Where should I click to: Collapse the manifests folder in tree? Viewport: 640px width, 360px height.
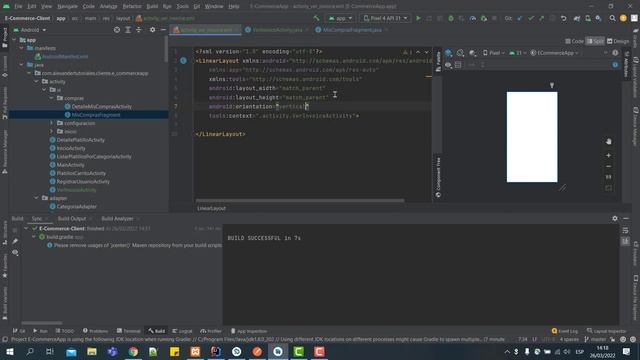pyautogui.click(x=22, y=48)
